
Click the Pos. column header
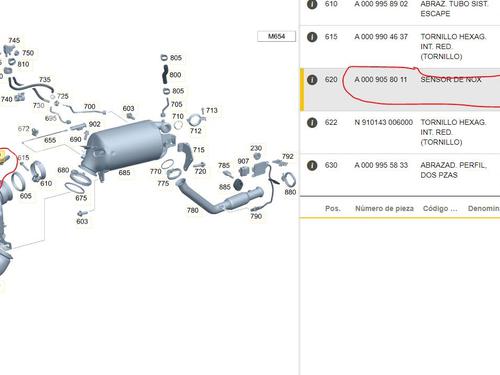pyautogui.click(x=333, y=209)
